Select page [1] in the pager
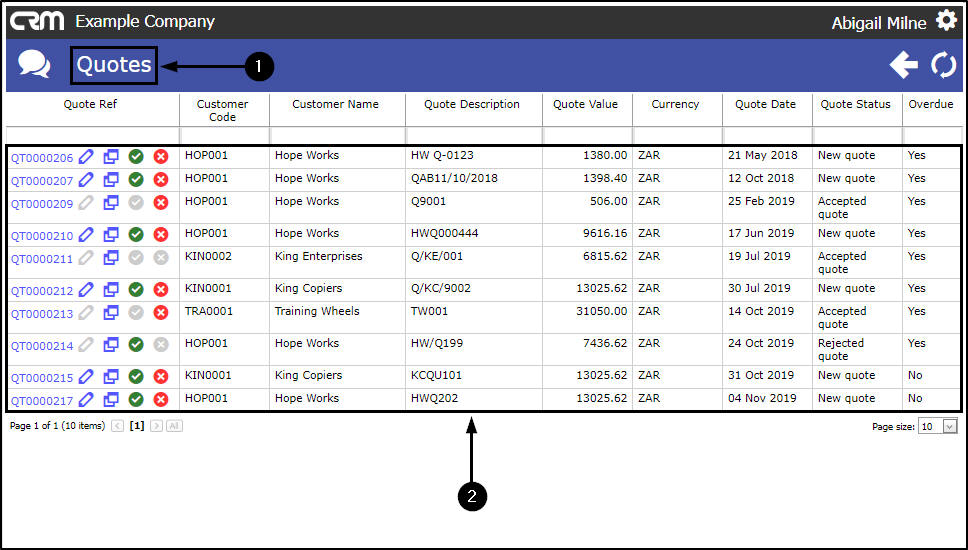This screenshot has height=550, width=968. click(x=136, y=425)
